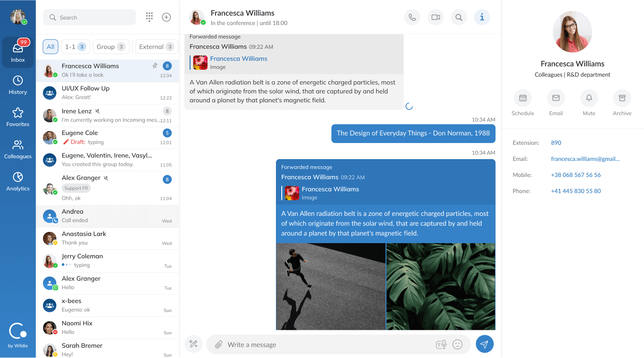This screenshot has height=358, width=644.
Task: Click the Write a message field
Action: [329, 345]
